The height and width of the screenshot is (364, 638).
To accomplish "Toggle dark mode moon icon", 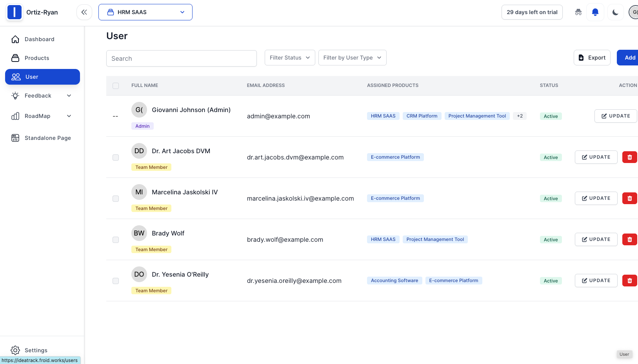I will (615, 12).
